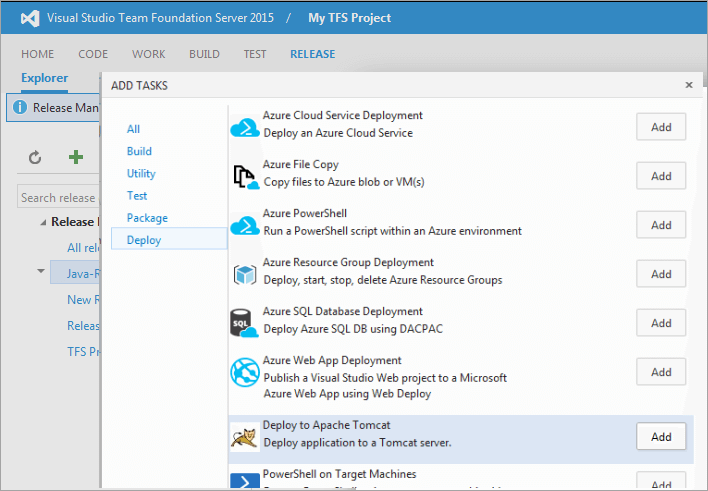Close the Add Tasks dialog
Viewport: 708px width, 491px height.
[x=689, y=86]
